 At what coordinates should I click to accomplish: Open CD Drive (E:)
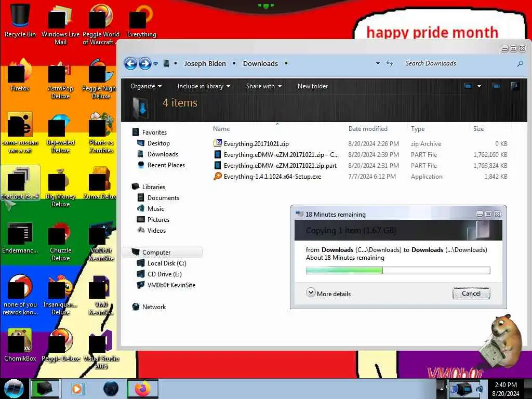pos(164,274)
